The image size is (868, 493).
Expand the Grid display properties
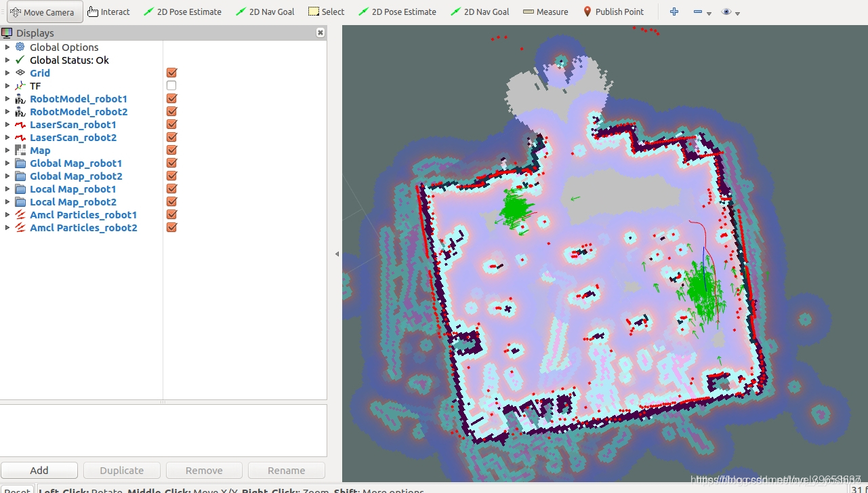click(7, 73)
